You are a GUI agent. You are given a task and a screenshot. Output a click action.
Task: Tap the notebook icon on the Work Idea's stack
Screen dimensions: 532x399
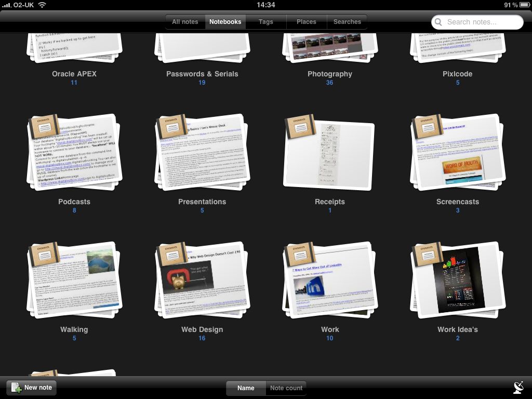click(x=428, y=255)
